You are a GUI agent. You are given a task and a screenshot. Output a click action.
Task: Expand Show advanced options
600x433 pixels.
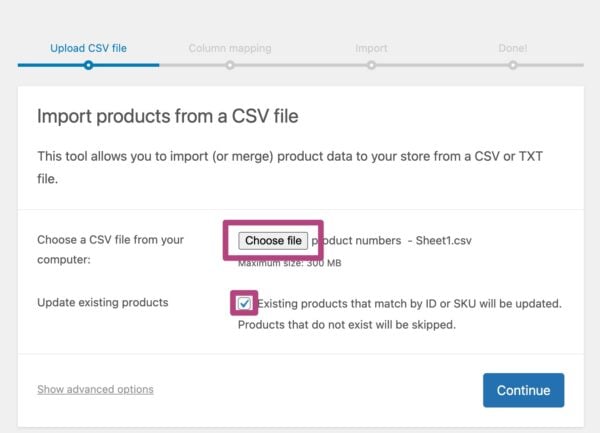point(95,389)
